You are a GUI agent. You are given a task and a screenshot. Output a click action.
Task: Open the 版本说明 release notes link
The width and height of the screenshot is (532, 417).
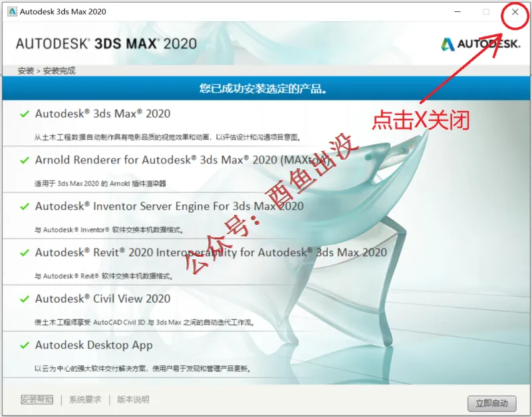tap(133, 399)
